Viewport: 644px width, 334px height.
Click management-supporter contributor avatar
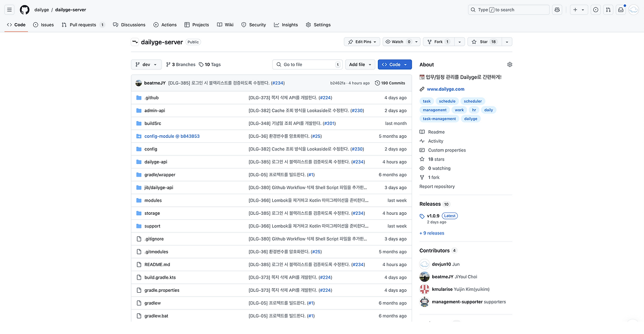(x=425, y=302)
